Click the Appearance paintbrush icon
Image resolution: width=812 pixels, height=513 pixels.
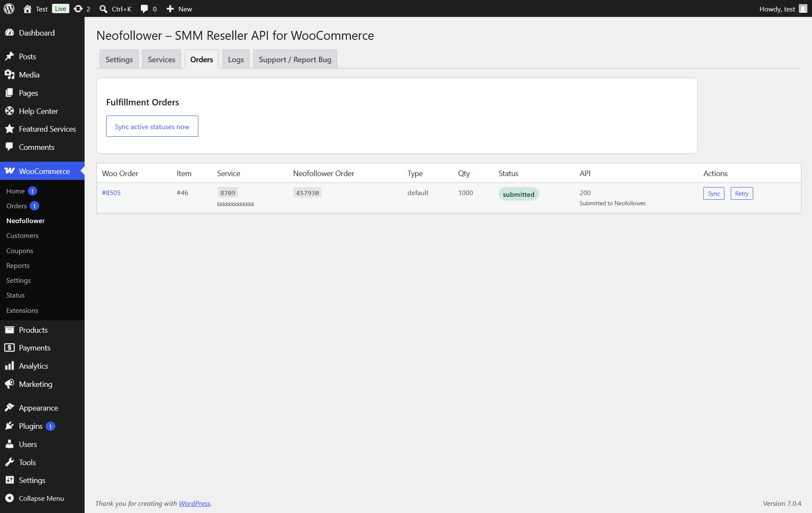click(9, 408)
